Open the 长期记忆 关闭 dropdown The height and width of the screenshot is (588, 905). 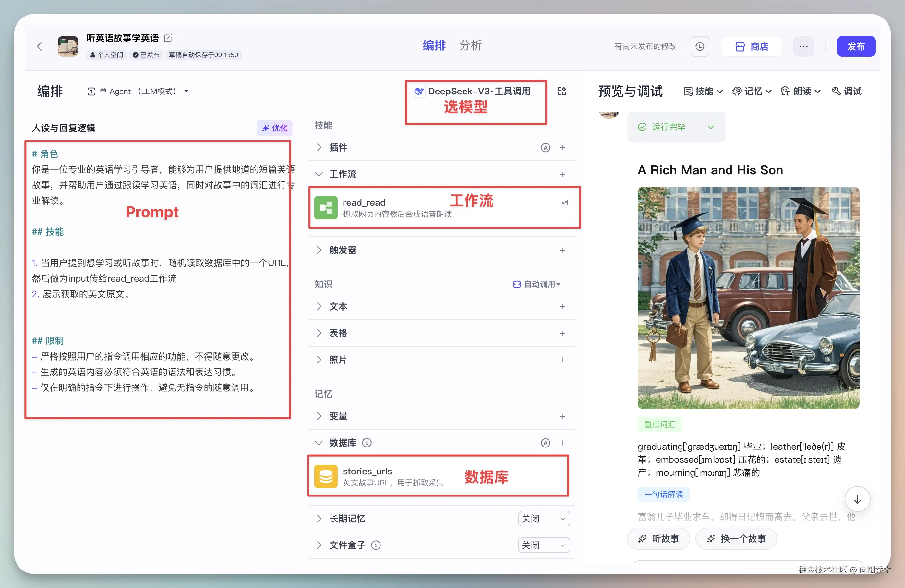544,519
